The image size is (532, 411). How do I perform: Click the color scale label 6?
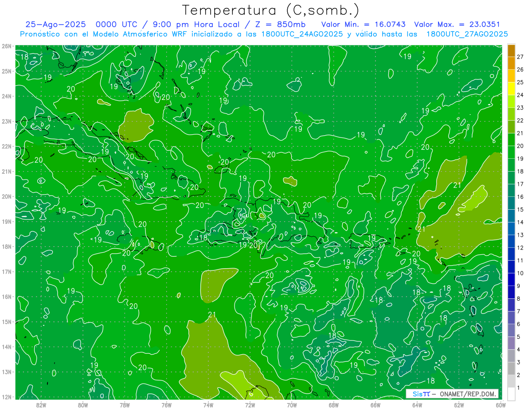[519, 324]
